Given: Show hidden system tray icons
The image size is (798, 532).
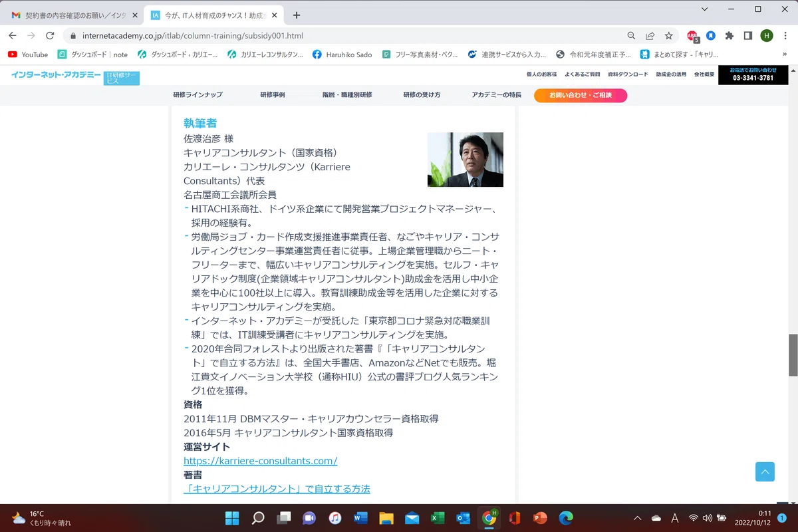Looking at the screenshot, I should pos(637,518).
